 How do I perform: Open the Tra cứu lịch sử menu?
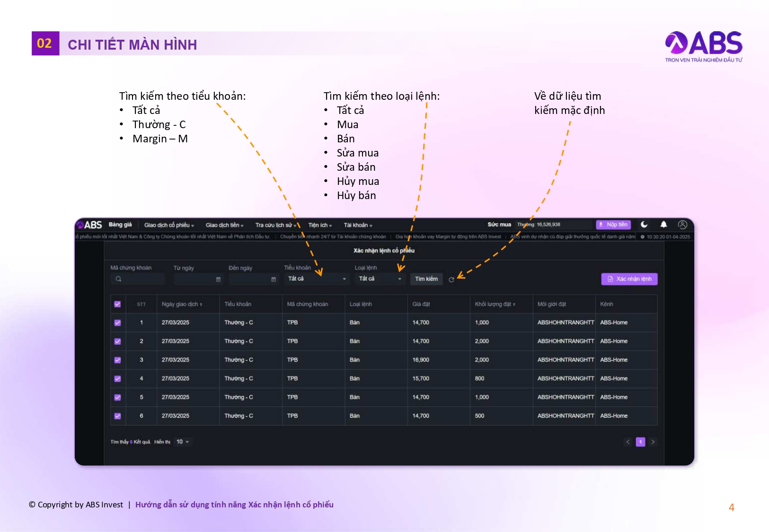coord(275,225)
